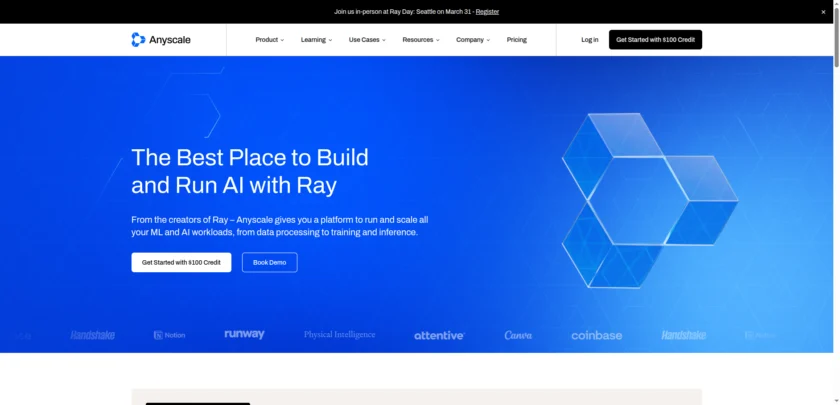Click the runway logo
Screen dimensions: 840x405
(x=244, y=334)
